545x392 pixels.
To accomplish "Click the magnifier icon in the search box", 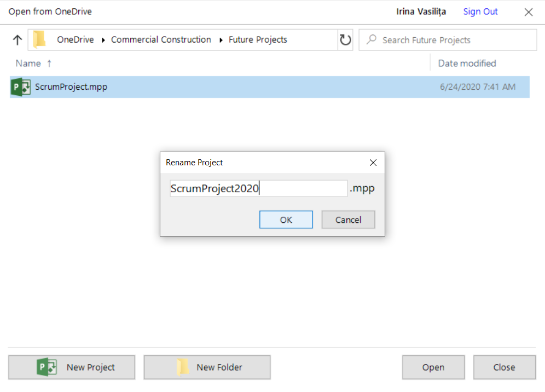I will coord(372,40).
